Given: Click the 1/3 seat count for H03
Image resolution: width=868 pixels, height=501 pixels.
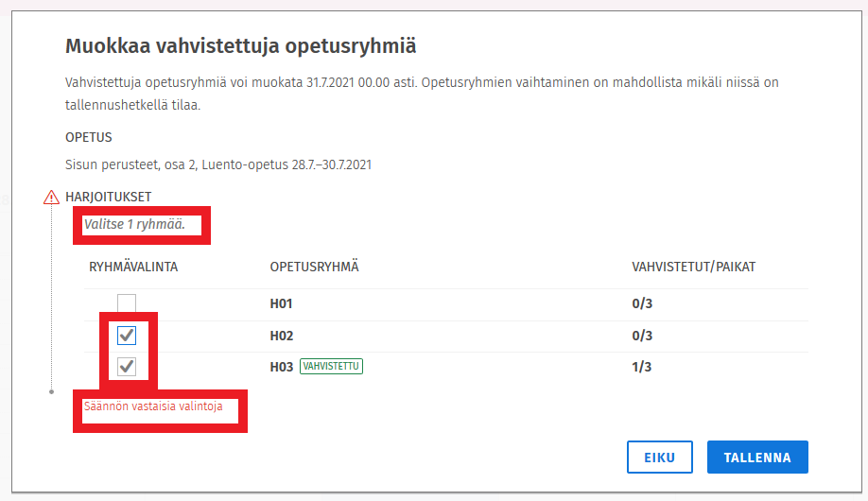Looking at the screenshot, I should click(x=642, y=367).
